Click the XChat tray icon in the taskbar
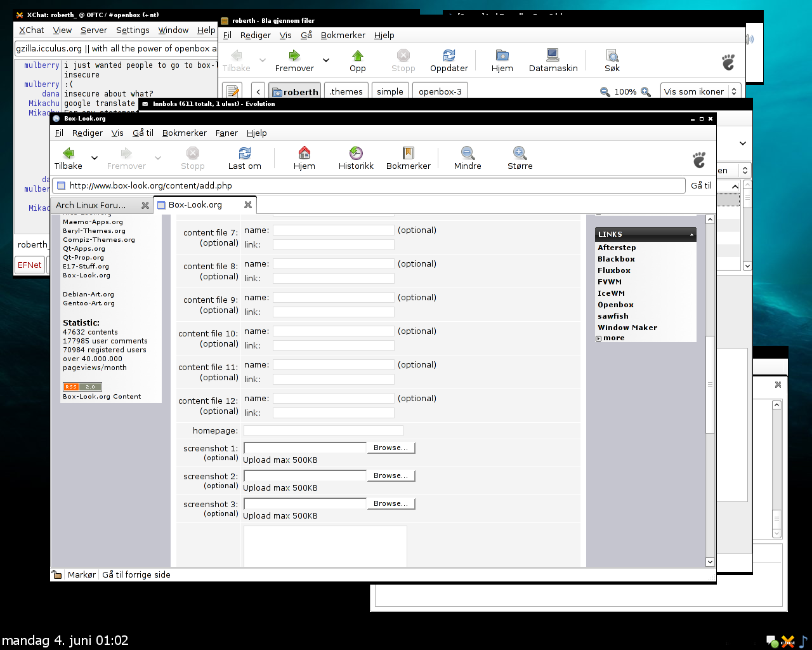The image size is (812, 650). point(787,641)
